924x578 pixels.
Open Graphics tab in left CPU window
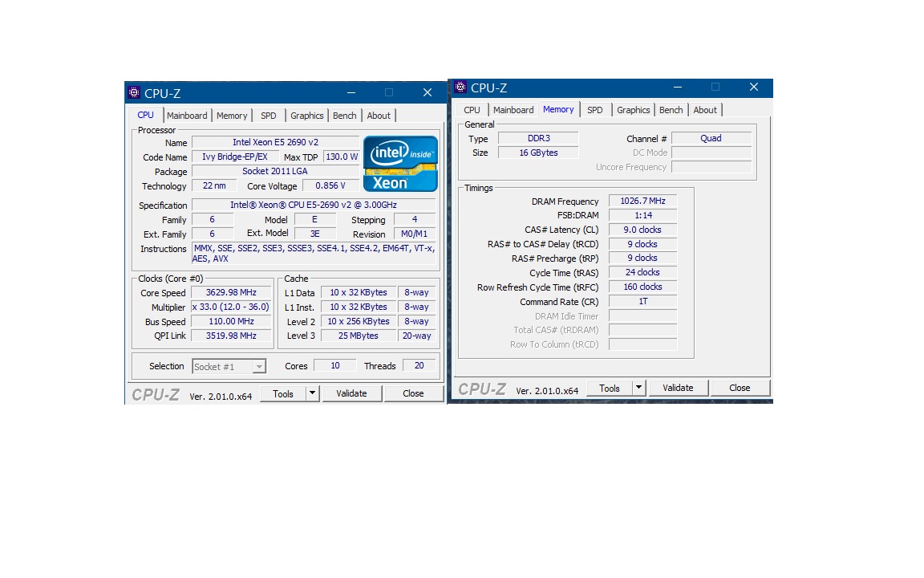[307, 116]
